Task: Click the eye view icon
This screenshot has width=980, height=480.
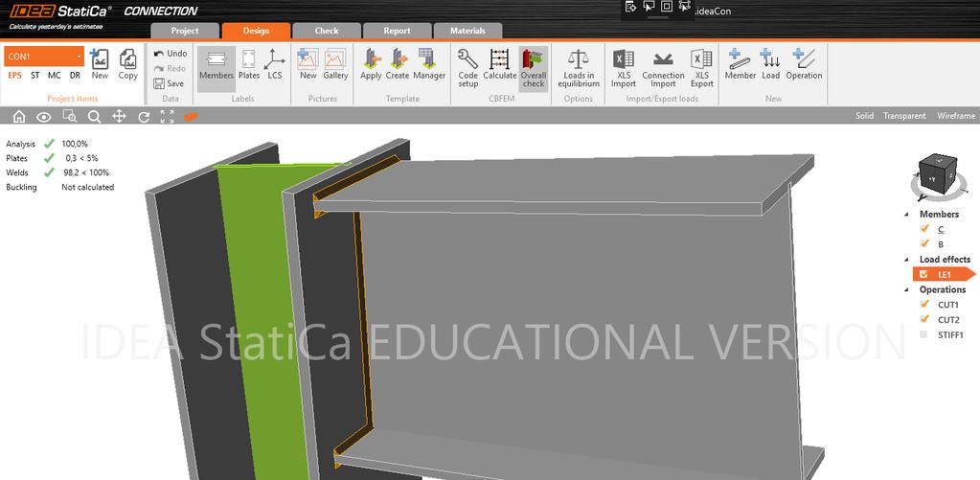Action: pos(43,116)
